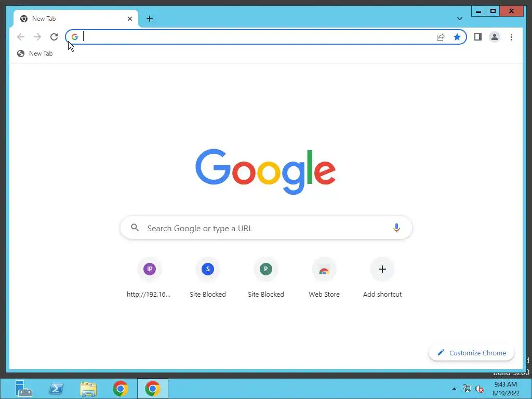This screenshot has width=532, height=399.
Task: Click the active Chrome taskbar button
Action: tap(152, 389)
